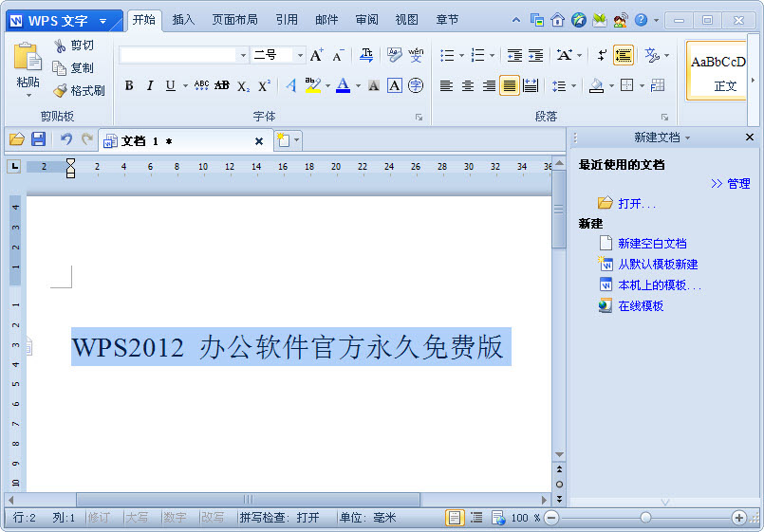This screenshot has height=532, width=764.
Task: Switch to the 插入 (Insert) ribbon tab
Action: click(x=183, y=19)
